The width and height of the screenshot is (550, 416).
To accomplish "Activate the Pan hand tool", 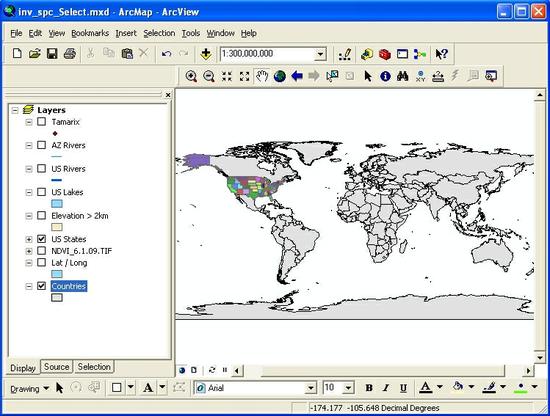I will coord(262,76).
